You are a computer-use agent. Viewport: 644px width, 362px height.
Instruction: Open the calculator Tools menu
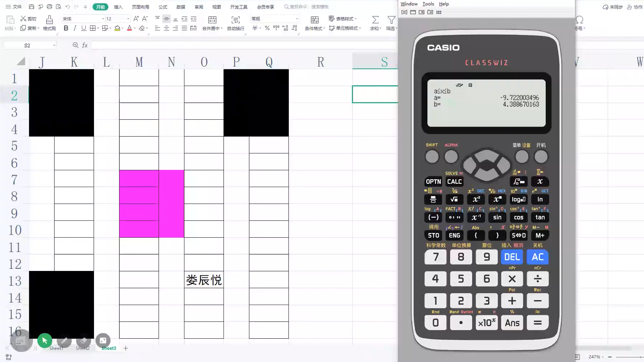pyautogui.click(x=428, y=4)
